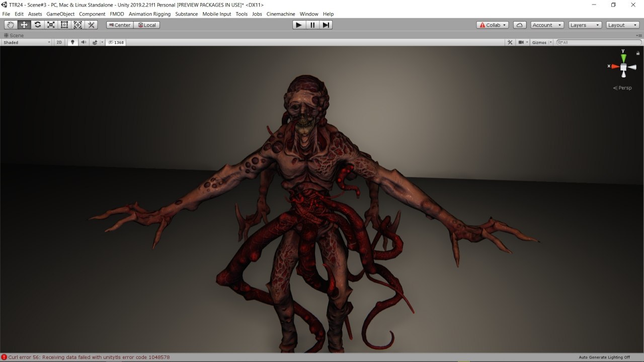The width and height of the screenshot is (644, 362).
Task: Open Scene tab options menu
Action: (x=639, y=35)
